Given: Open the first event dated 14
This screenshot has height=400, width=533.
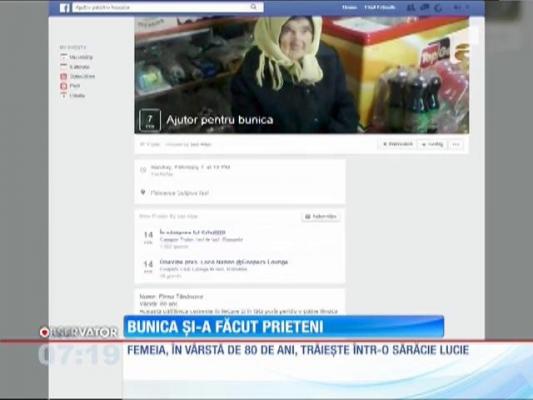Looking at the screenshot, I should pos(193,232).
